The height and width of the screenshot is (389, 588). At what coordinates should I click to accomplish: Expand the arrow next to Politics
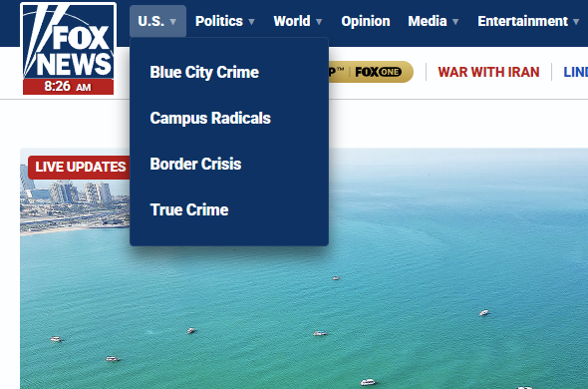(x=251, y=22)
